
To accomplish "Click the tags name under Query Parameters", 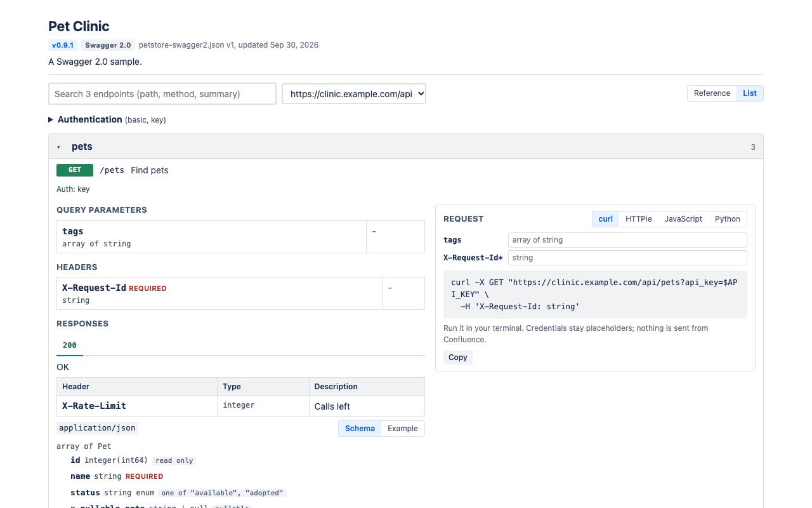I will pos(73,231).
